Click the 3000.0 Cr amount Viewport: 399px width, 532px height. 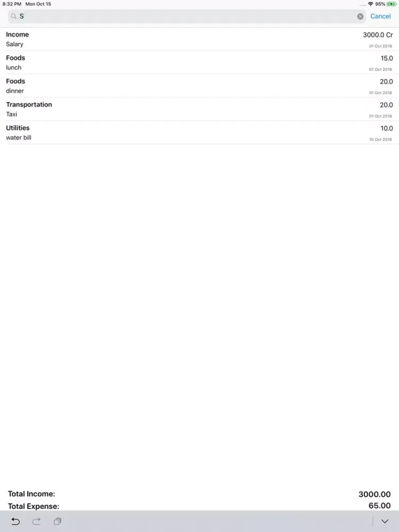pos(378,35)
